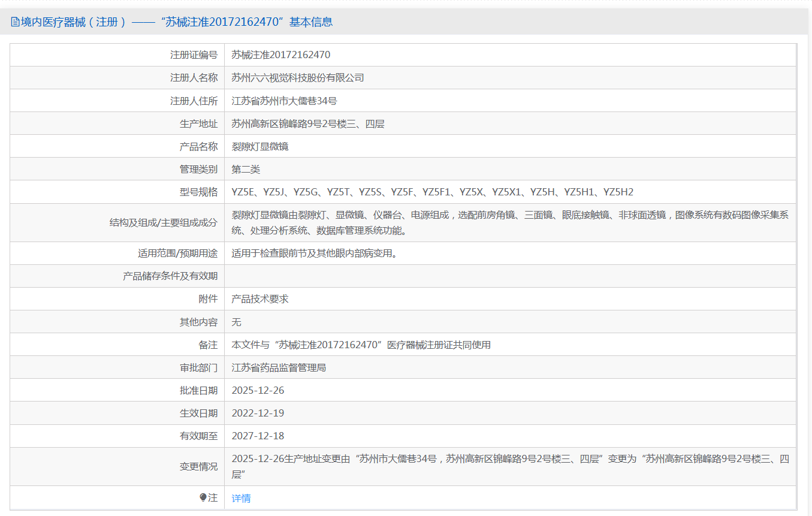Click the 变更情况 label
Image resolution: width=812 pixels, height=516 pixels.
pos(199,466)
